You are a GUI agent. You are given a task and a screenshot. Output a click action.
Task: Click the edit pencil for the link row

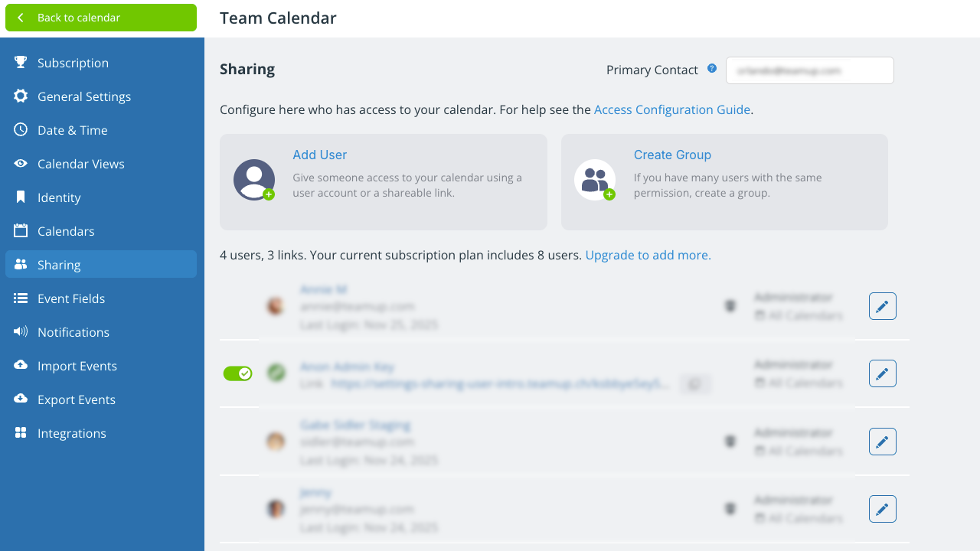[882, 373]
